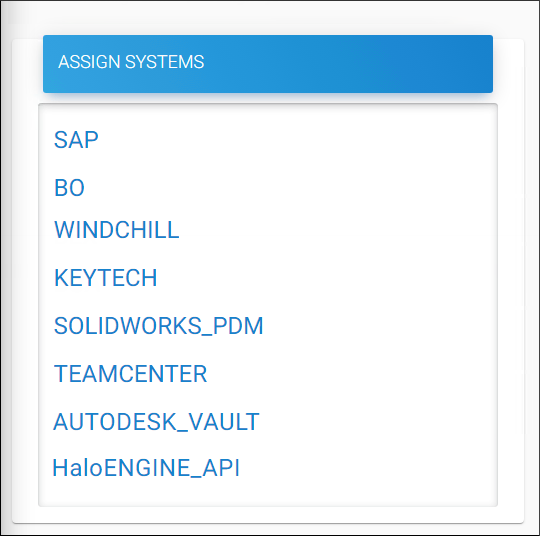
Task: Select TEAMCENTER from assign systems
Action: pyautogui.click(x=131, y=374)
